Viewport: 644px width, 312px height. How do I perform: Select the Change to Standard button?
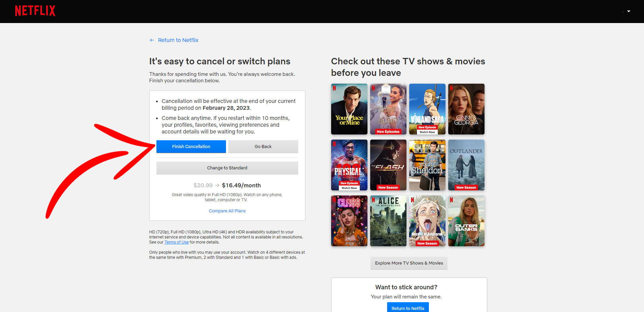[227, 168]
